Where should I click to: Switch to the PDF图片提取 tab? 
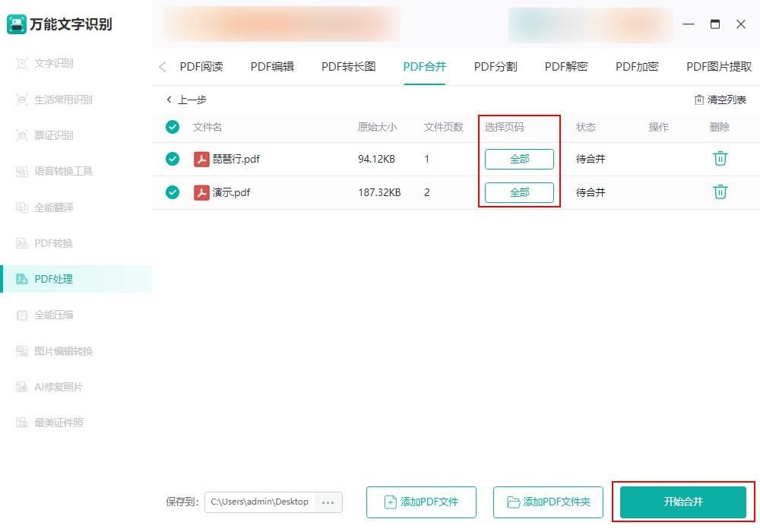719,67
